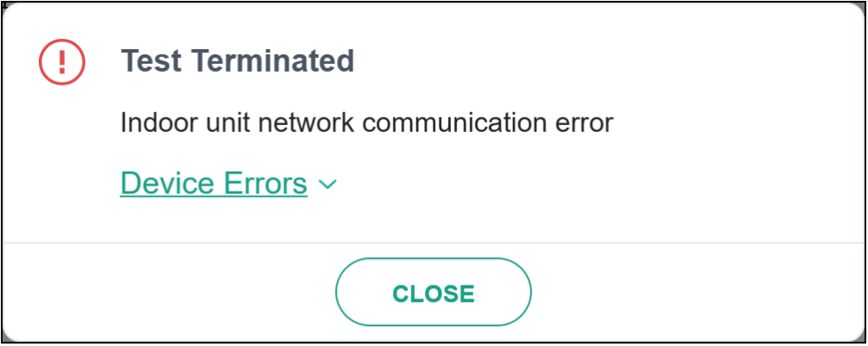Image resolution: width=868 pixels, height=346 pixels.
Task: Show device error details via the small arrow
Action: [x=327, y=184]
